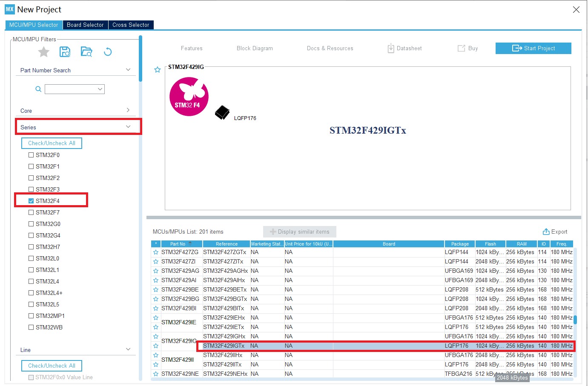
Task: Check the STM32WB series checkbox
Action: [31, 327]
